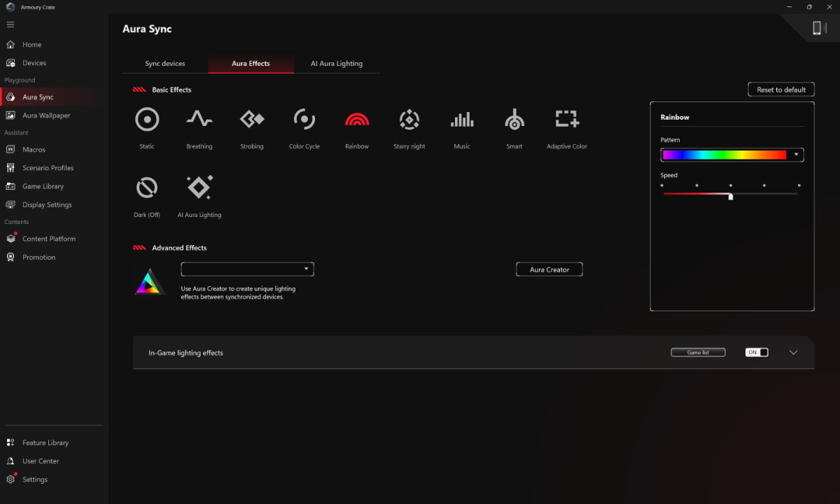Click the Content Platform sidebar icon
Viewport: 840px width, 504px height.
click(10, 239)
